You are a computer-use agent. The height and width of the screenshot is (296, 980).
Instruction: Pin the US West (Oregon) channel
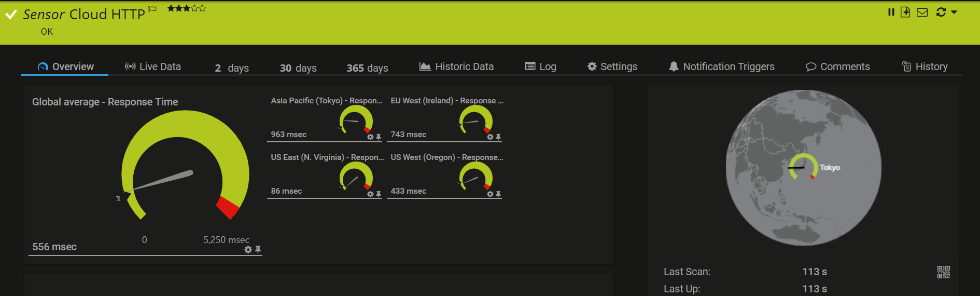pyautogui.click(x=498, y=194)
